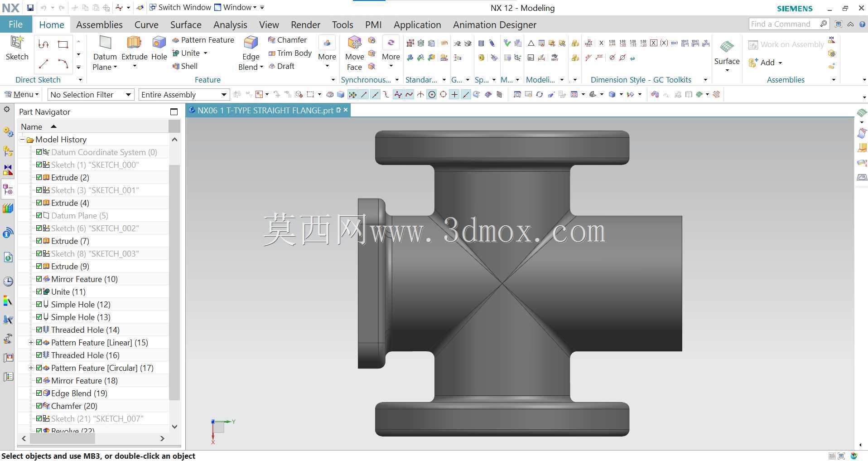Select the Arc sketch tool

point(63,64)
